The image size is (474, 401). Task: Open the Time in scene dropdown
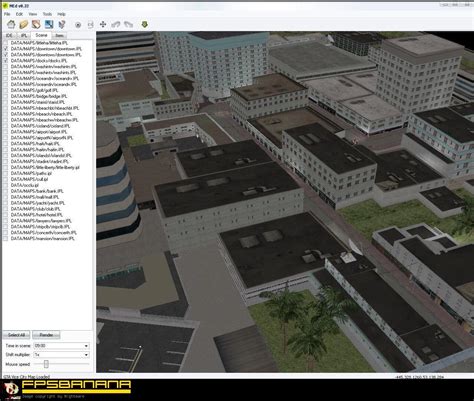61,346
